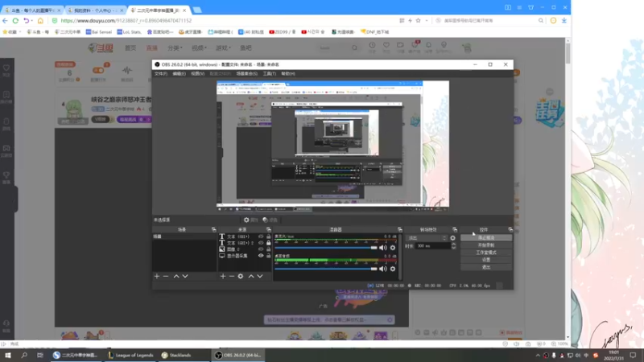
Task: Add a new scene with plus icon
Action: 157,276
